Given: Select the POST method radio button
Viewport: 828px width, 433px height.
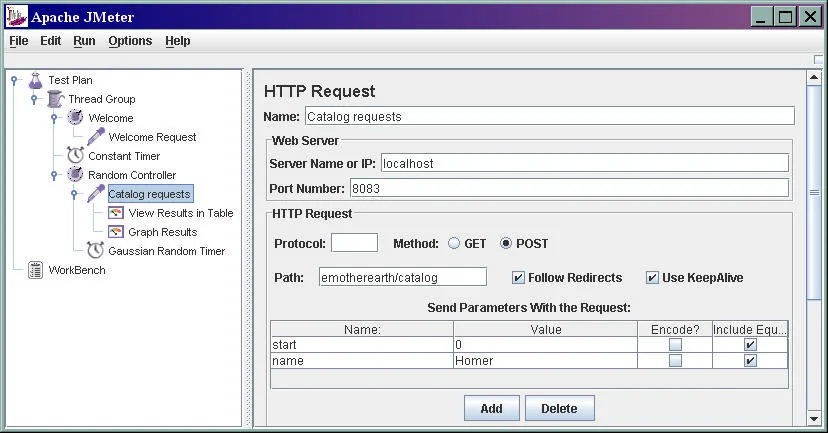Looking at the screenshot, I should [506, 243].
